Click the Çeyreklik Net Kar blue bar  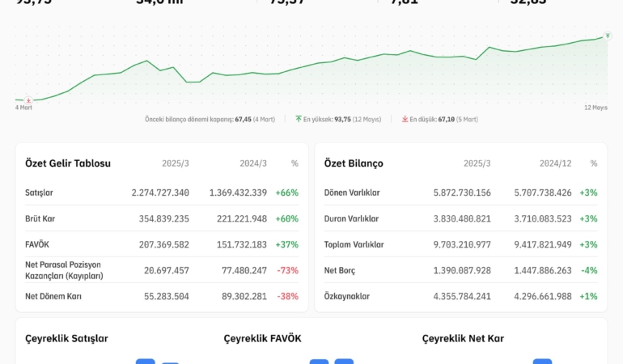[x=542, y=361]
